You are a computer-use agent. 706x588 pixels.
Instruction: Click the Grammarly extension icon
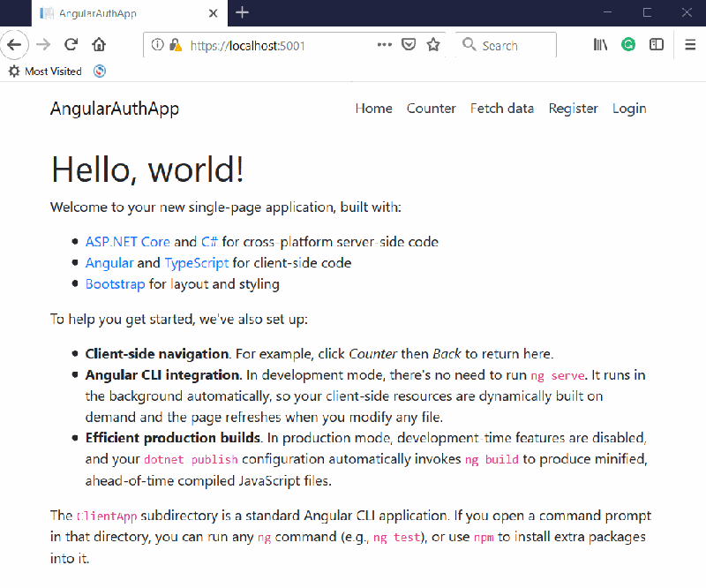point(628,44)
